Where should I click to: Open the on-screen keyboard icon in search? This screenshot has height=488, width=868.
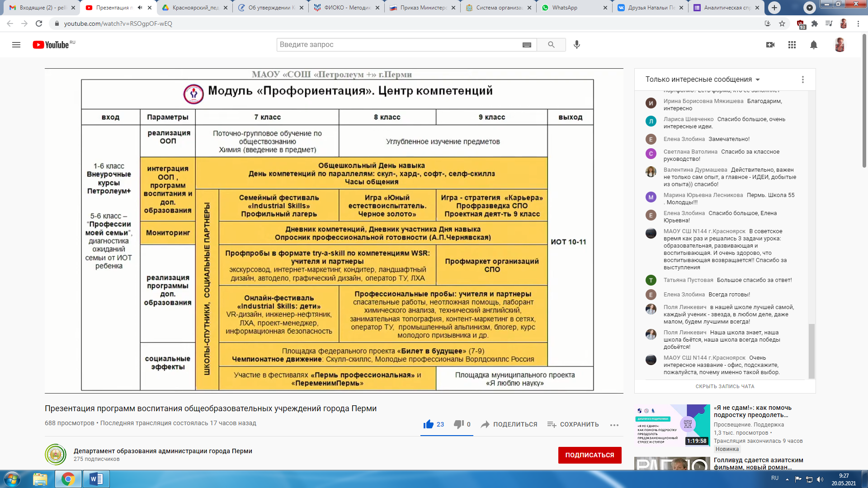click(527, 45)
